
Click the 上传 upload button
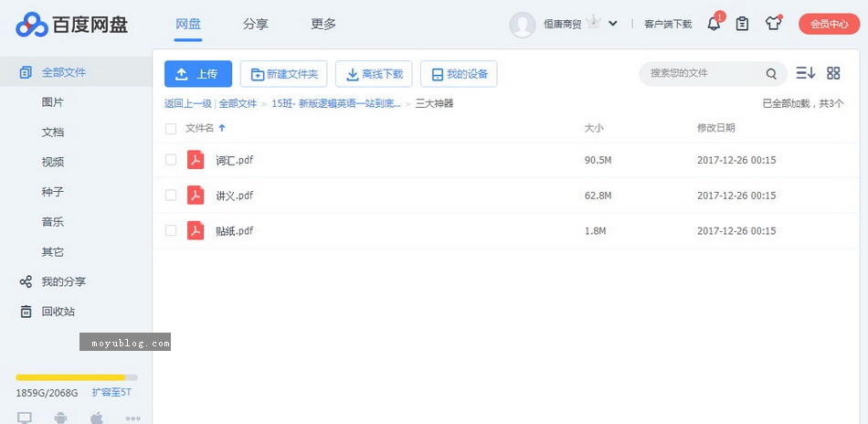[198, 74]
